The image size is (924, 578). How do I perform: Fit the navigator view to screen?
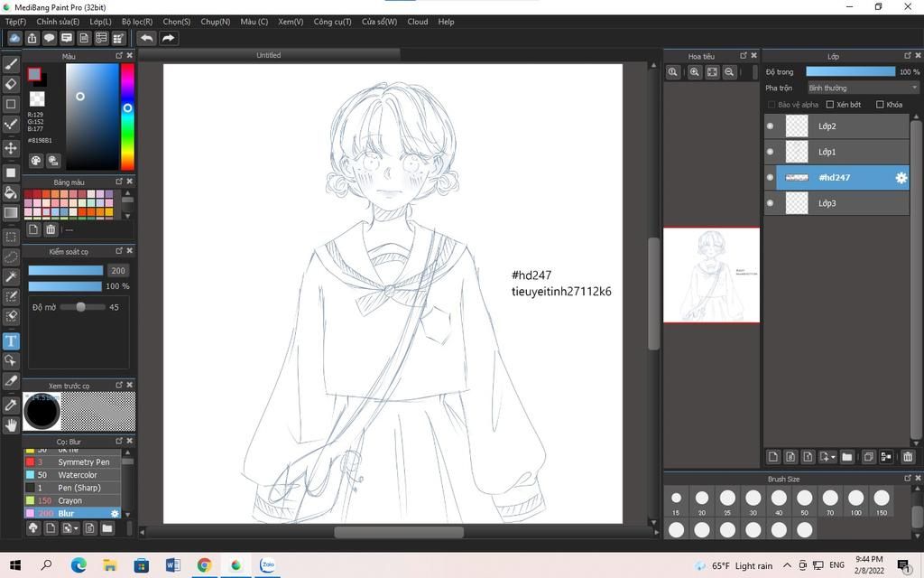coord(712,72)
